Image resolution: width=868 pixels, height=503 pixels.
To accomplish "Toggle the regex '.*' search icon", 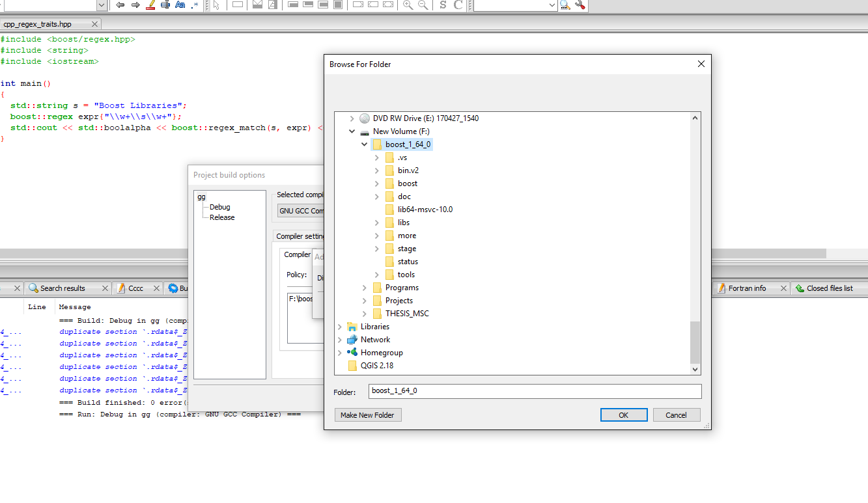I will click(x=195, y=5).
